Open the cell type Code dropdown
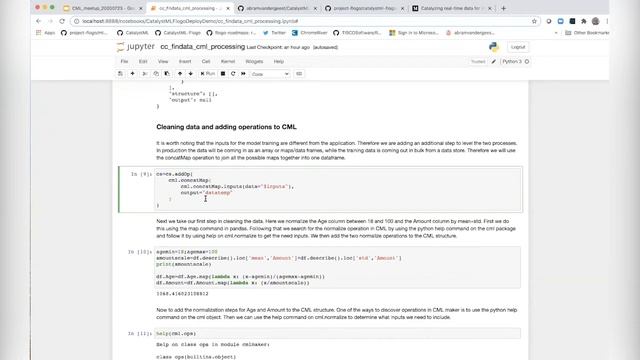 270,74
